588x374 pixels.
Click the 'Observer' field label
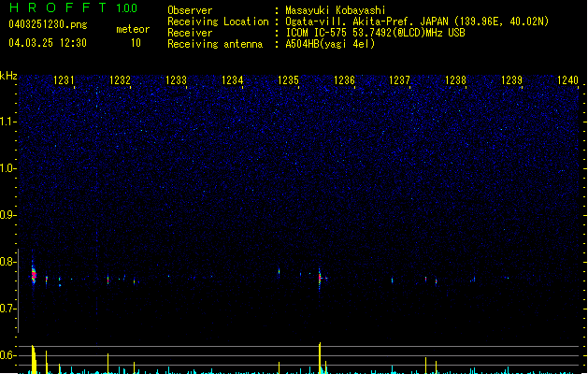tap(190, 10)
